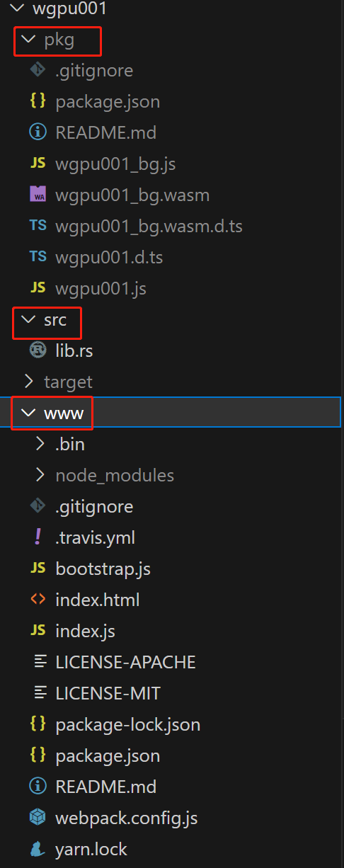Collapse the www folder
344x868 pixels.
(x=29, y=413)
